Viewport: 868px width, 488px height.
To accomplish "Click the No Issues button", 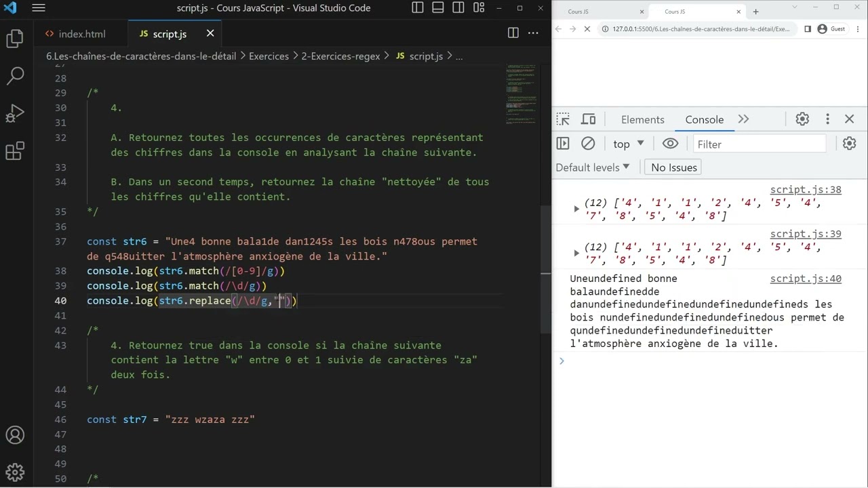I will click(674, 167).
